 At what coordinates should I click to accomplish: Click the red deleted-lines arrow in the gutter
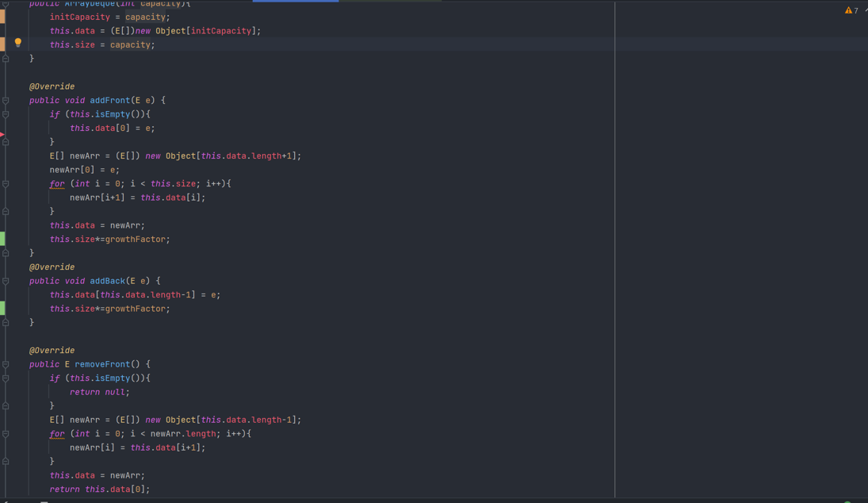[2, 135]
